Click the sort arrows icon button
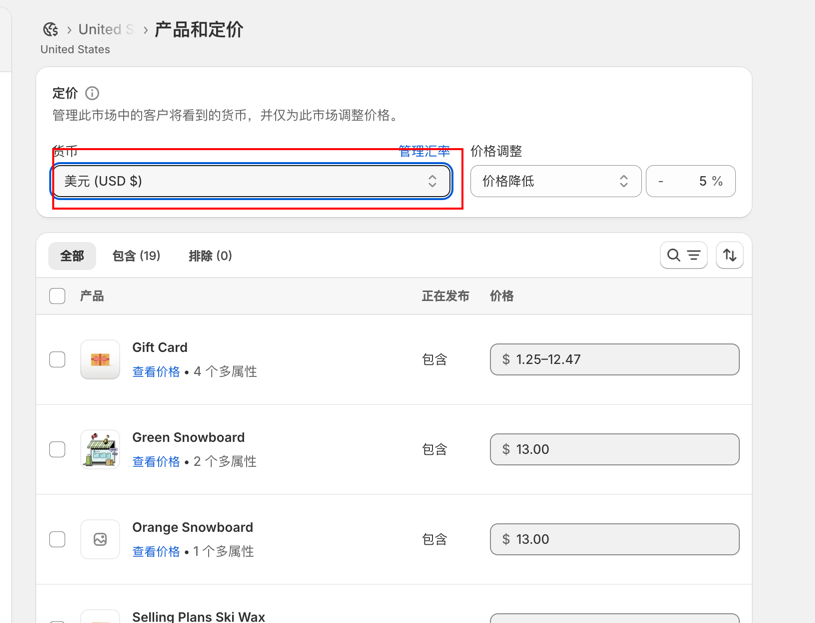 point(730,255)
